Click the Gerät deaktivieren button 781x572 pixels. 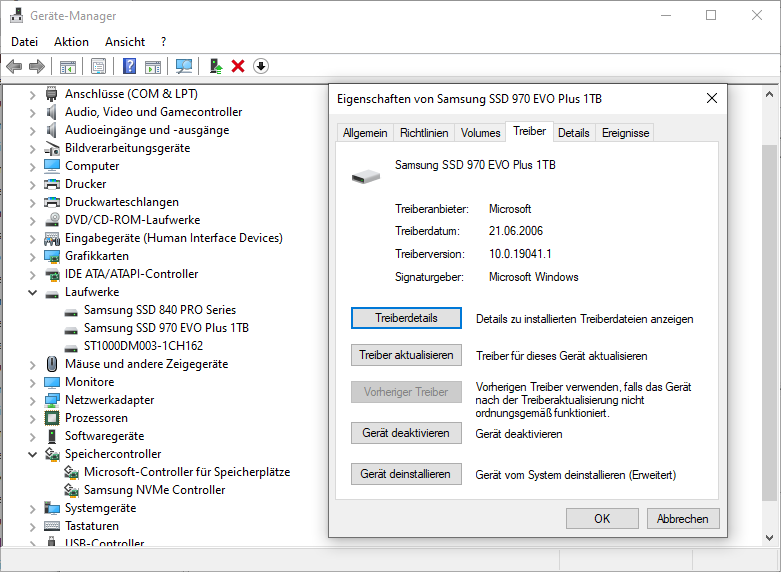click(406, 433)
